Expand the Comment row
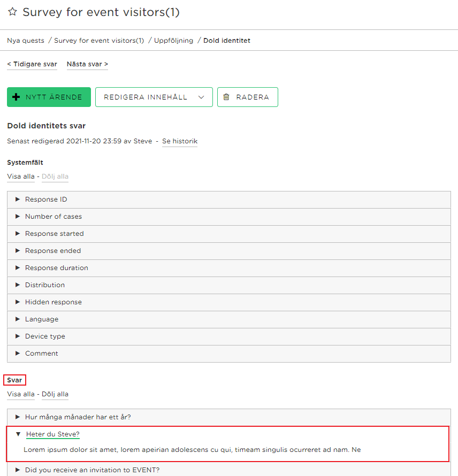This screenshot has height=476, width=458. (228, 354)
